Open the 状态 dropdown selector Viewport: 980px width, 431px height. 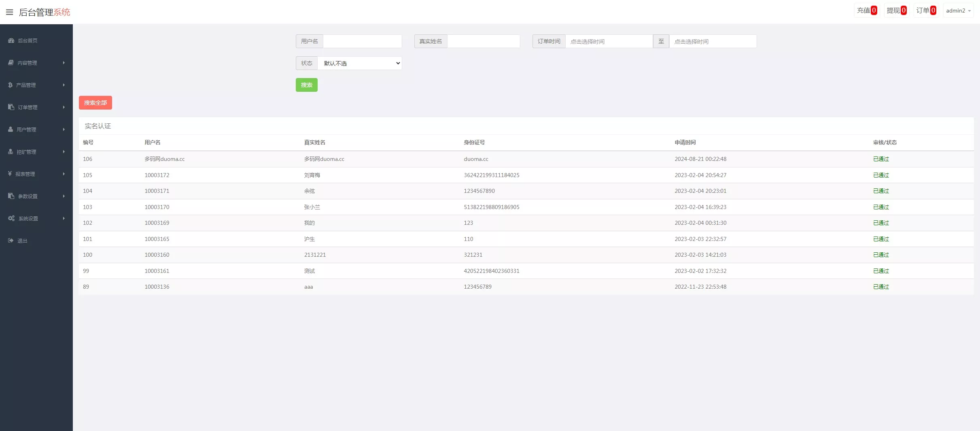point(359,63)
